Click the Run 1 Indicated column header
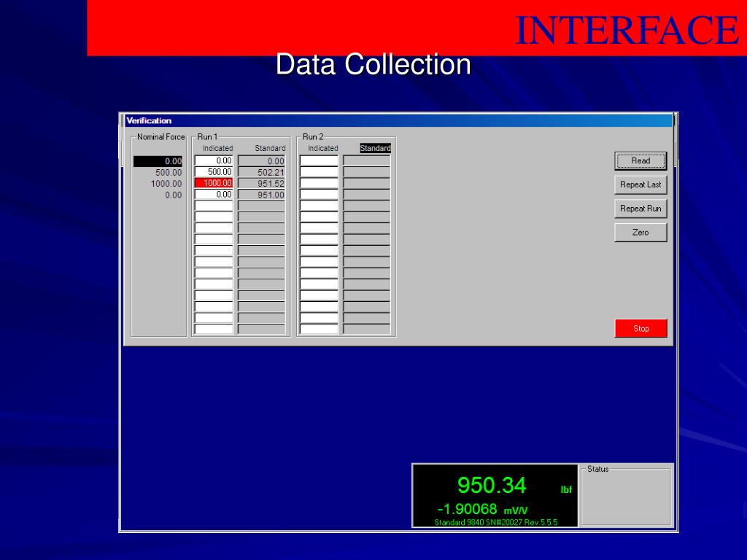Viewport: 747px width, 560px height. pos(217,148)
